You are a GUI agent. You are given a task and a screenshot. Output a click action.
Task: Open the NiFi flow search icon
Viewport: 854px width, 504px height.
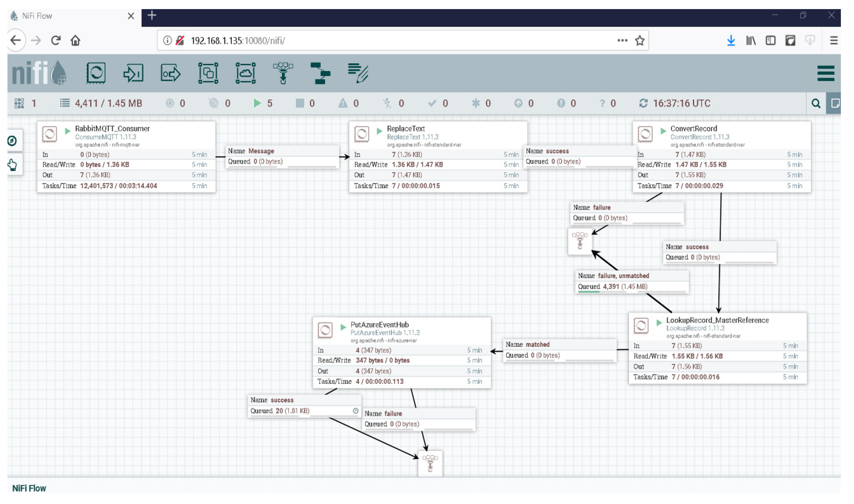tap(816, 103)
